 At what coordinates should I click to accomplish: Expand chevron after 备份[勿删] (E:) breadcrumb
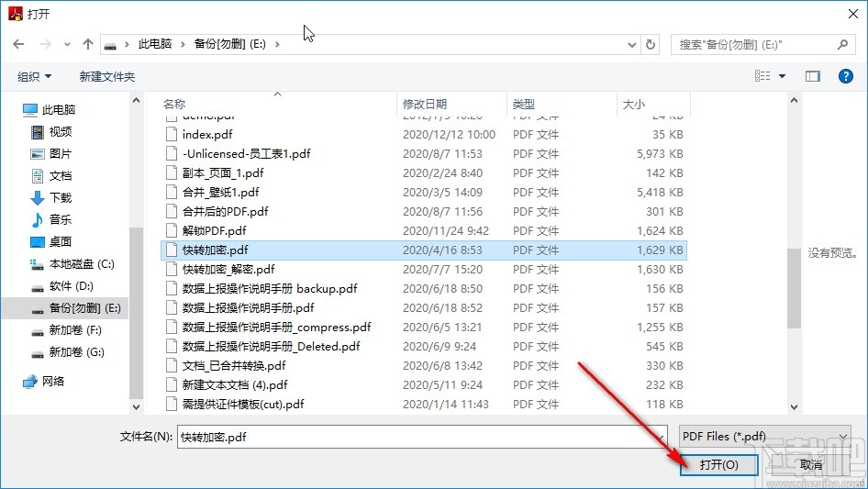tap(277, 44)
